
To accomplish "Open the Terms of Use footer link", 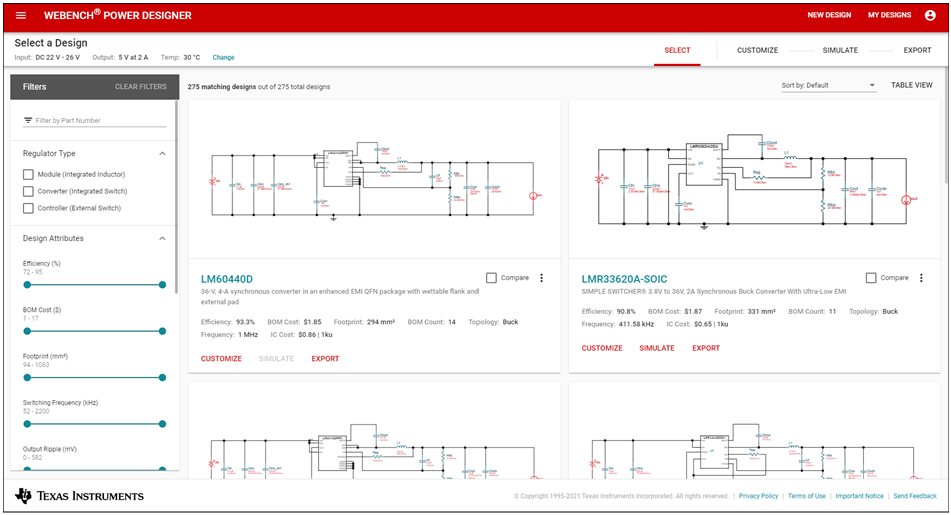I will point(807,496).
